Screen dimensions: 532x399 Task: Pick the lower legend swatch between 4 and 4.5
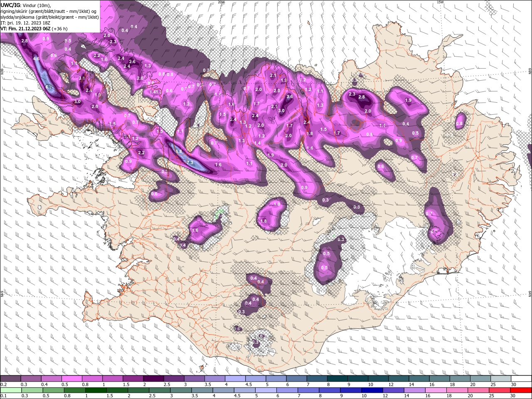pos(222,390)
